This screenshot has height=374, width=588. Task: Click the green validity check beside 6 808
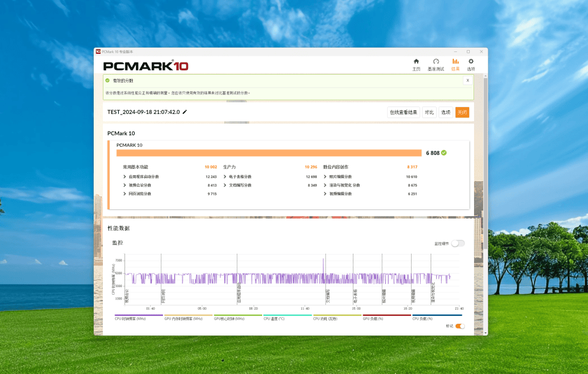tap(444, 153)
